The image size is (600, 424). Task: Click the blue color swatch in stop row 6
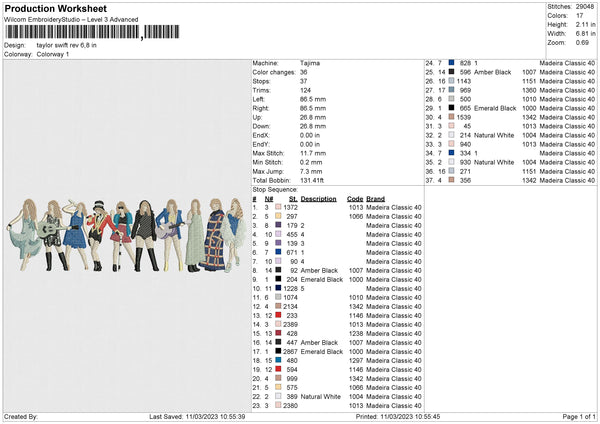(278, 252)
